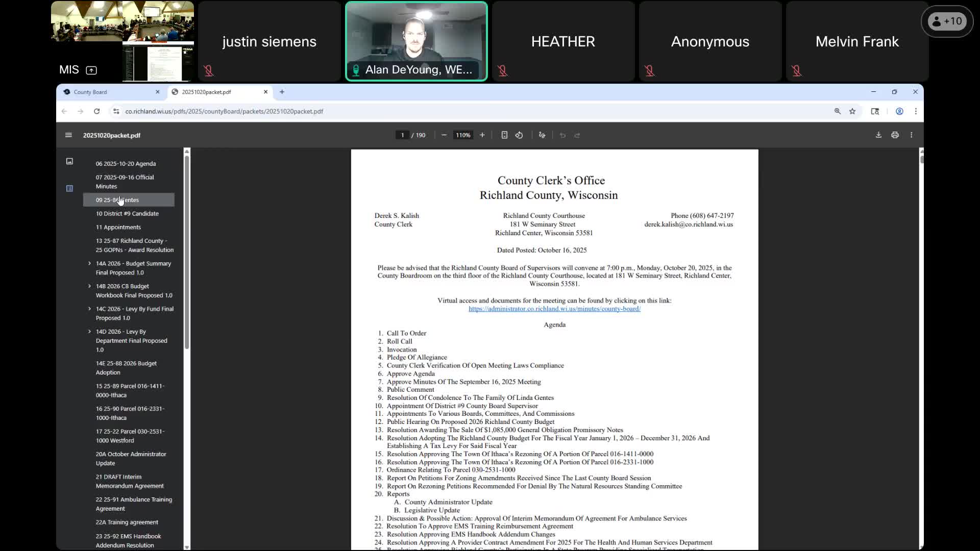Click the PDF download icon
The height and width of the screenshot is (551, 980).
point(878,135)
